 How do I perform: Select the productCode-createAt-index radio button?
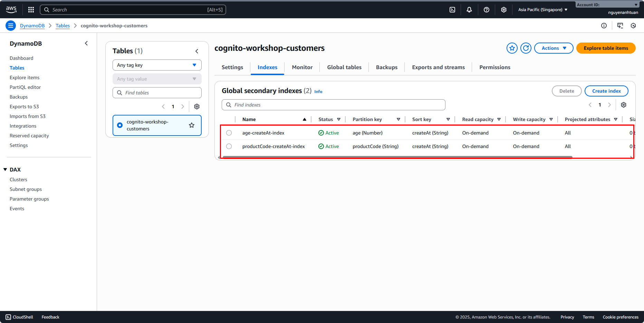pyautogui.click(x=229, y=146)
